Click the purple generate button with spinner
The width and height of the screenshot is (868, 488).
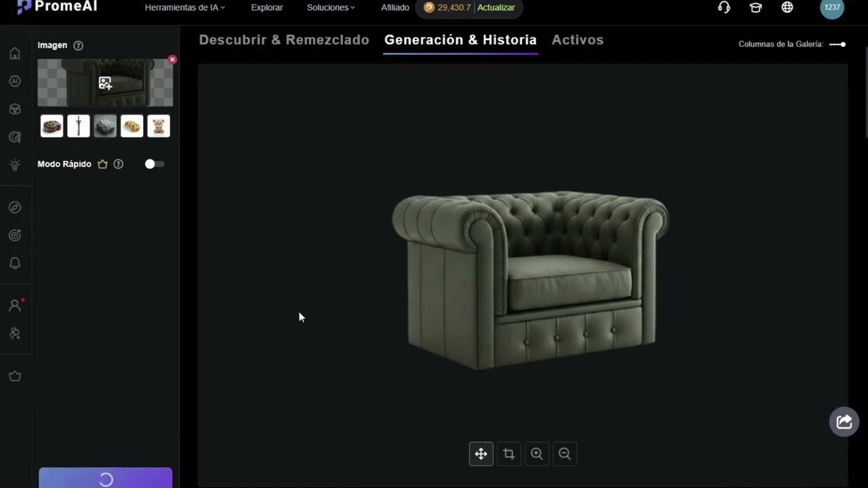[x=105, y=479]
